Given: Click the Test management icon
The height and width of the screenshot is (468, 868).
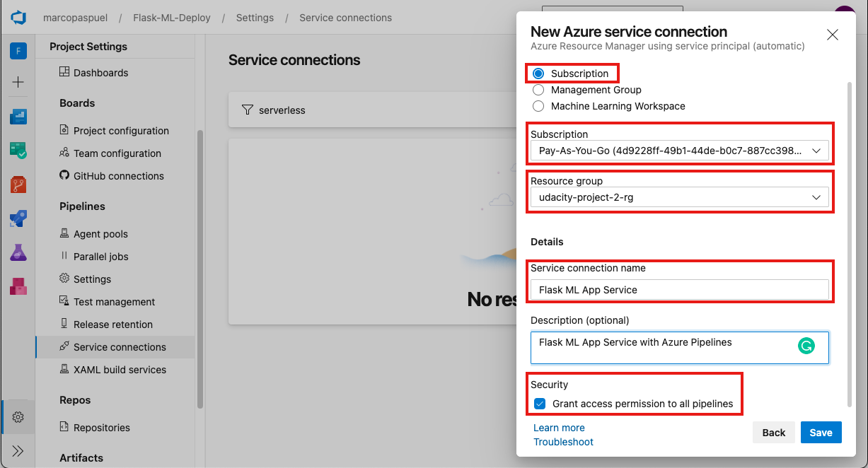Looking at the screenshot, I should pyautogui.click(x=64, y=301).
